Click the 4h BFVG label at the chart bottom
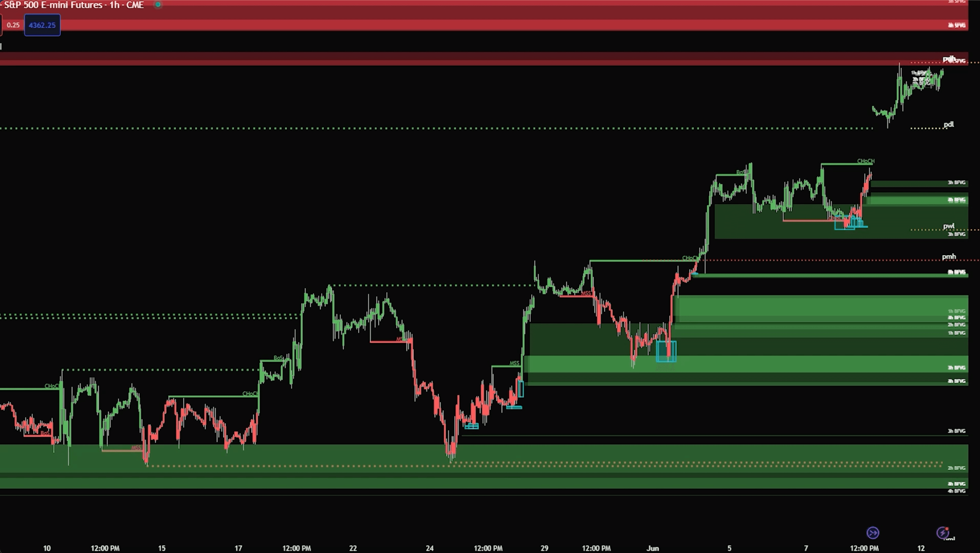The width and height of the screenshot is (980, 553). tap(956, 491)
